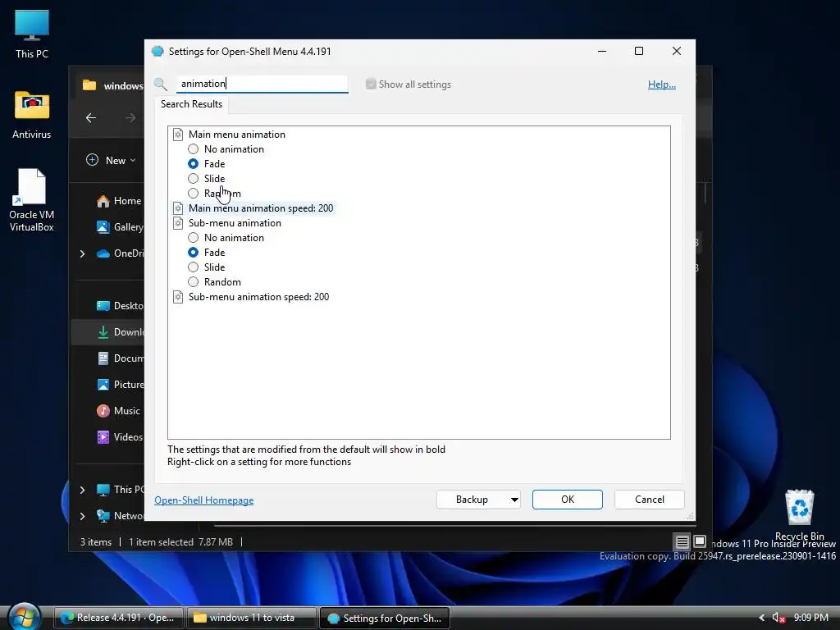840x630 pixels.
Task: Click the Vista-style Start orb
Action: 24,617
